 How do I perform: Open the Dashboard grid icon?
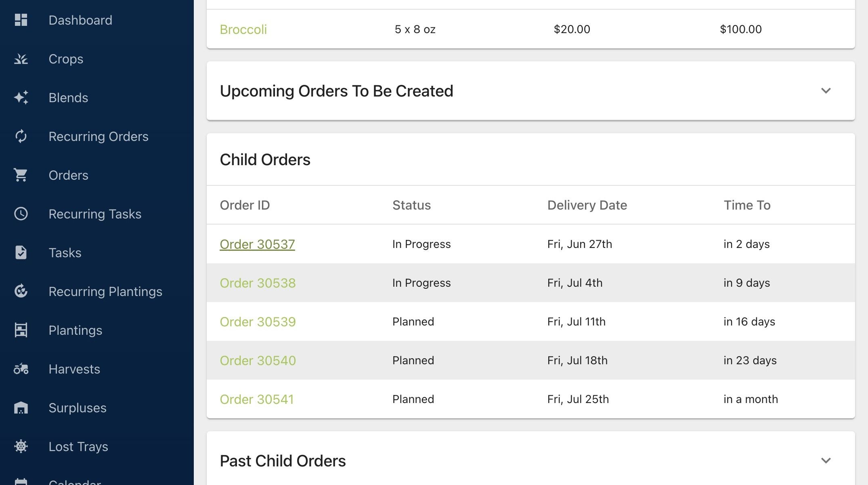point(21,20)
